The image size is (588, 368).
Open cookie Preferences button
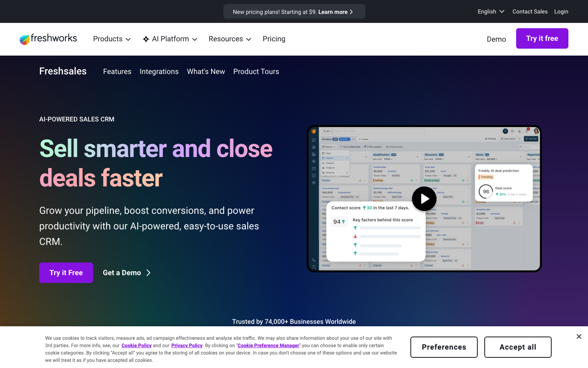pos(444,347)
